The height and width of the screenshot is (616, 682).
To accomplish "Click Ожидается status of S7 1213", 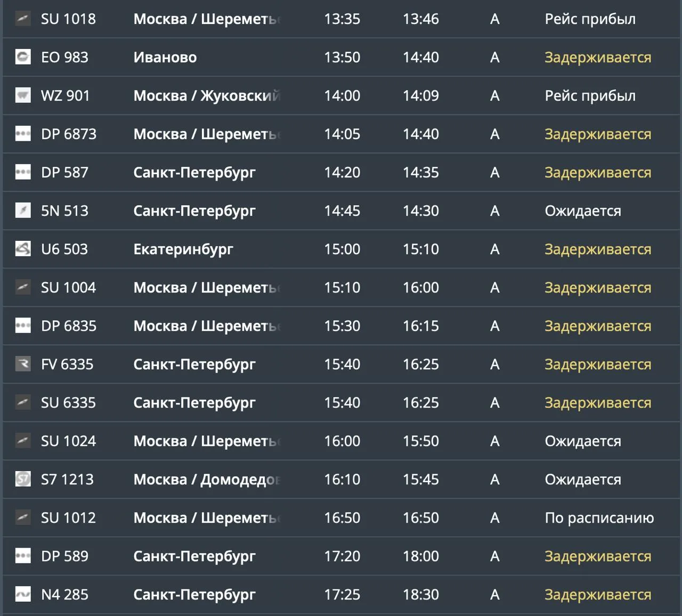I will tap(583, 480).
